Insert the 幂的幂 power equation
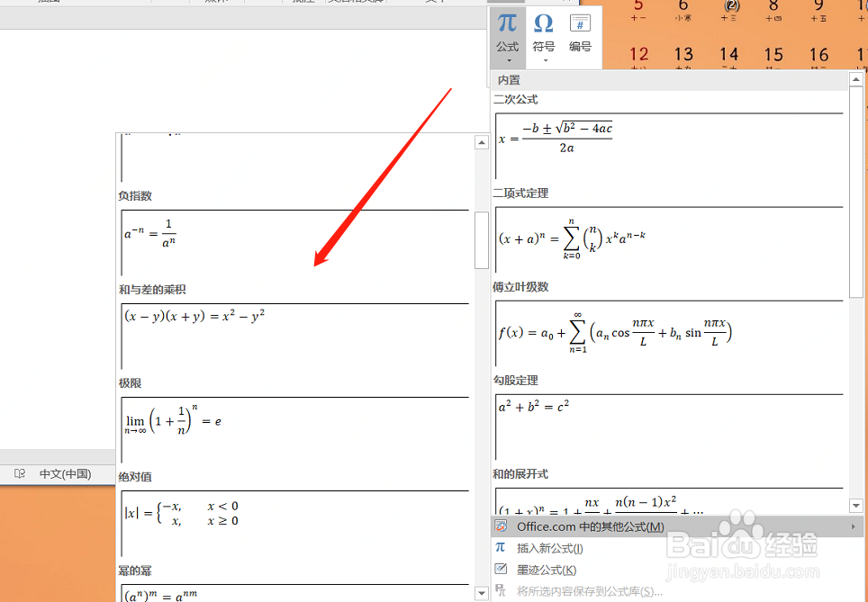Viewport: 868px width, 602px height. pos(294,593)
